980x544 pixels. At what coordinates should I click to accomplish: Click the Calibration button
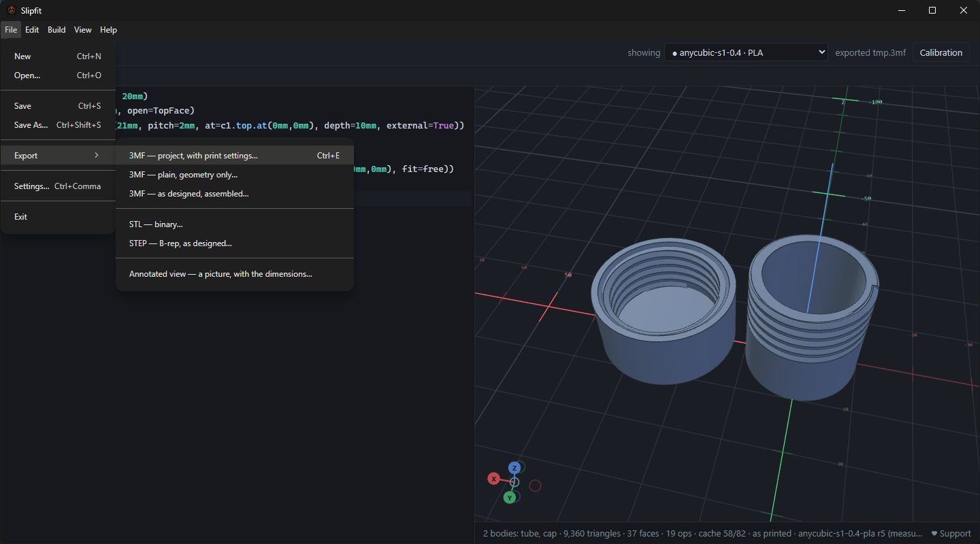(941, 52)
